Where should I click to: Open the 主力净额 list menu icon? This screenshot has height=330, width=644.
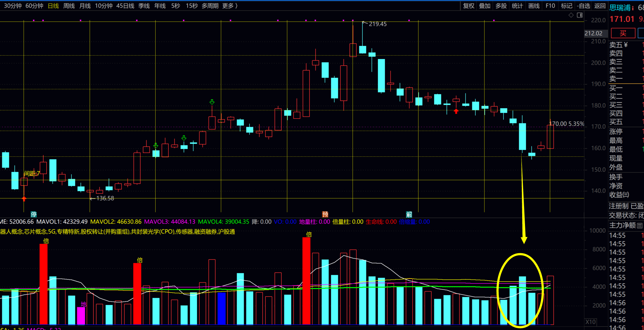[640, 225]
